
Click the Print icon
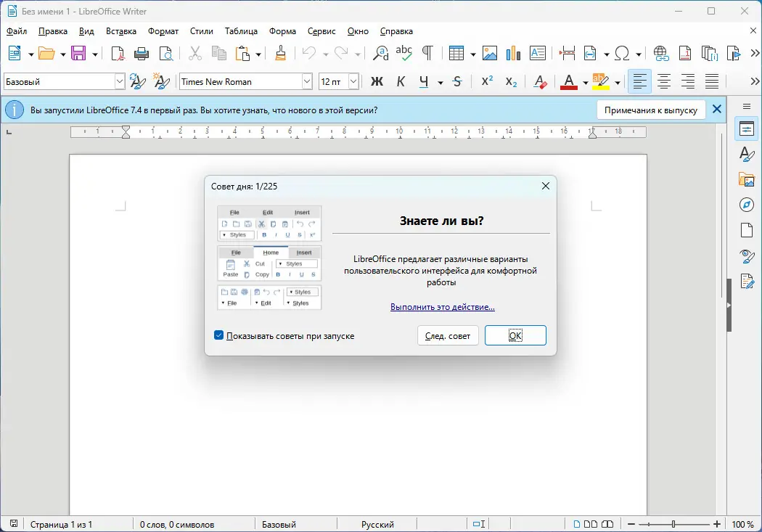tap(142, 53)
